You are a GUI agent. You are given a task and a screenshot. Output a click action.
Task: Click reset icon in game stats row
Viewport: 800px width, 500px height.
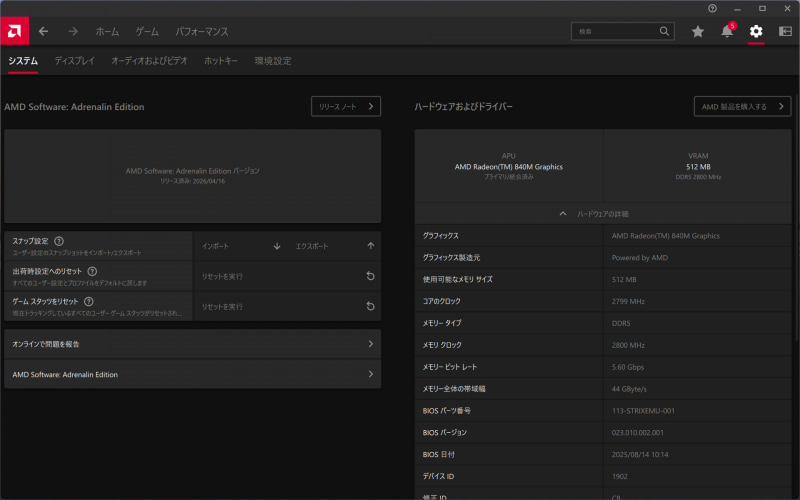click(x=370, y=306)
